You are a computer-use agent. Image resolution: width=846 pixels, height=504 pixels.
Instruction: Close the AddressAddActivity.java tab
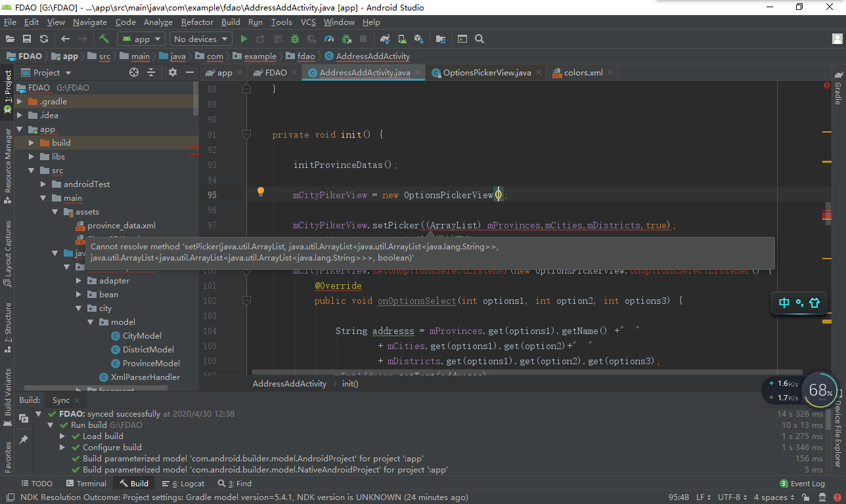tap(417, 73)
